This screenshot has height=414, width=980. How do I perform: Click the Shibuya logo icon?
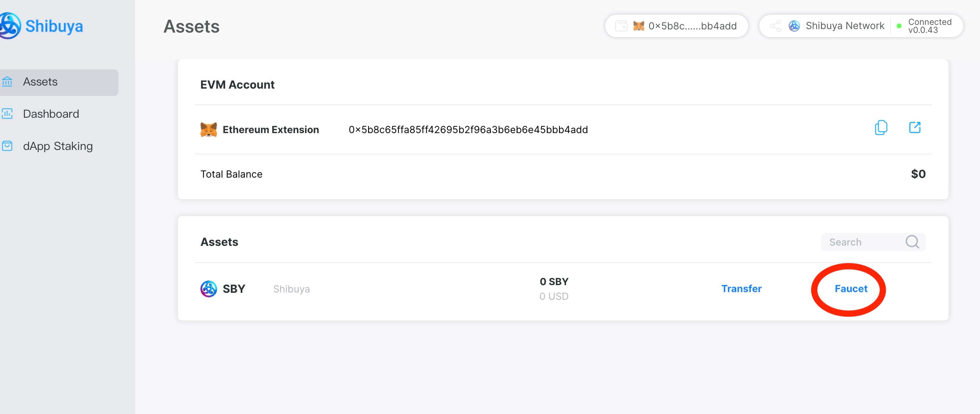pos(9,26)
